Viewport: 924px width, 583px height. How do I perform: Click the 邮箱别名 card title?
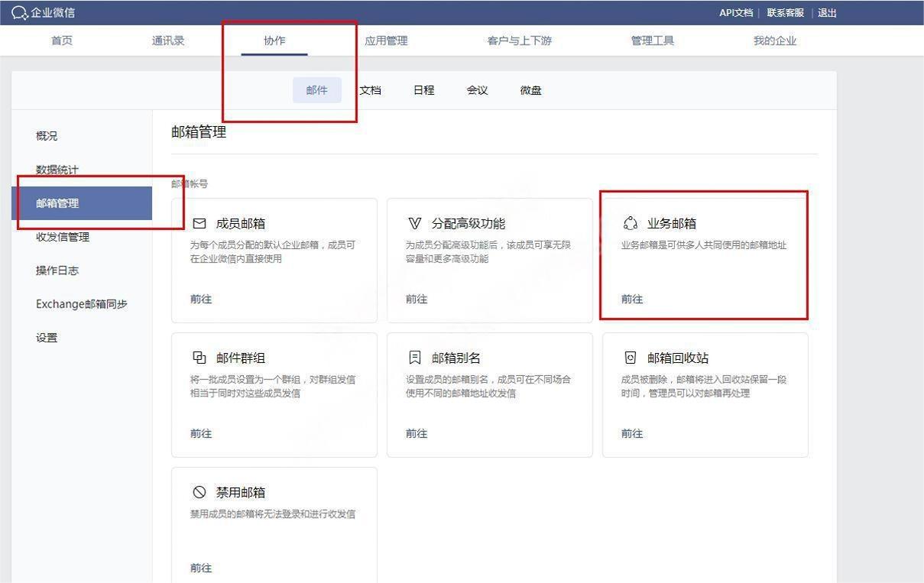[x=456, y=358]
